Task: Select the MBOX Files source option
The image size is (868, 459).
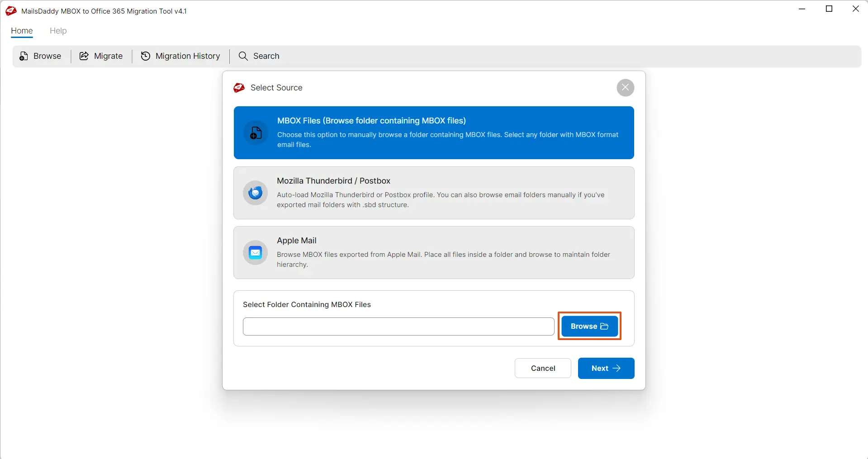Action: 433,132
